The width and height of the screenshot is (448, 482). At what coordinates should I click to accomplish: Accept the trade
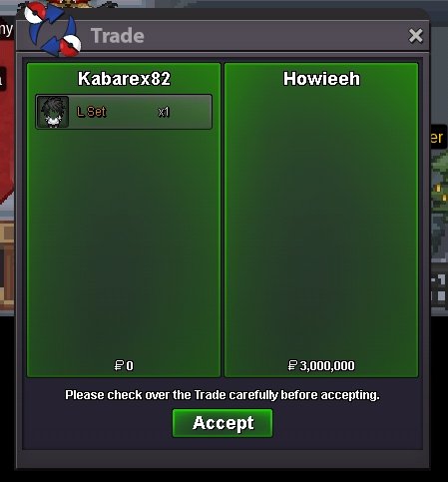(x=223, y=423)
